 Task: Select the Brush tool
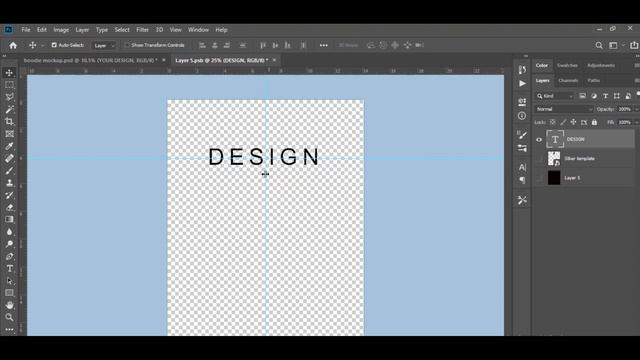coord(9,171)
